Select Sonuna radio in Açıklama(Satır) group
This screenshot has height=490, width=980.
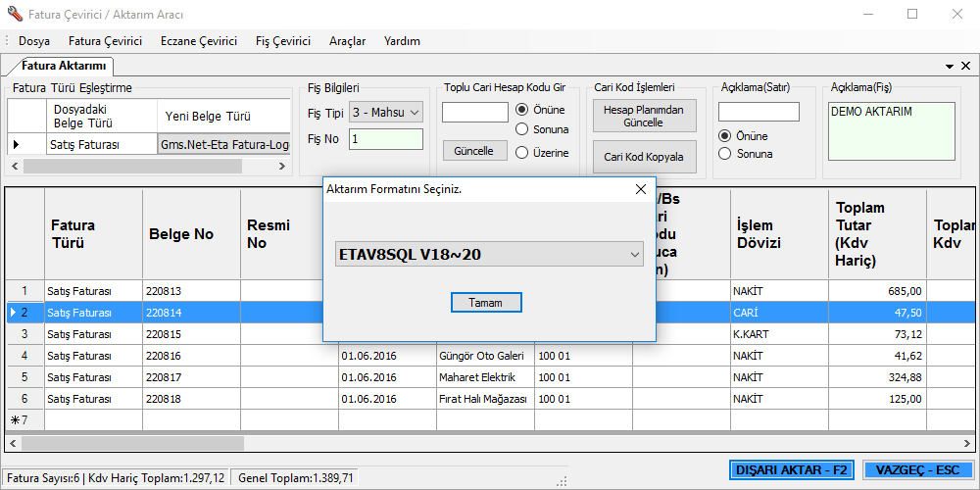coord(725,154)
